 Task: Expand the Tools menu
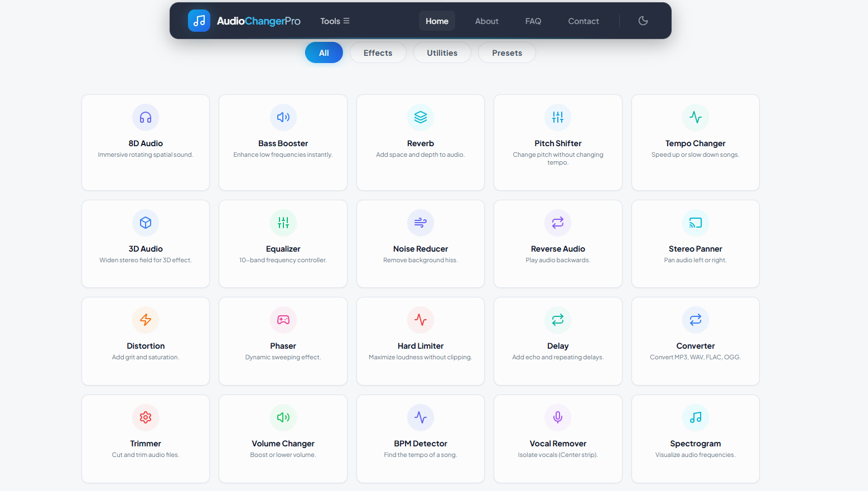(334, 21)
